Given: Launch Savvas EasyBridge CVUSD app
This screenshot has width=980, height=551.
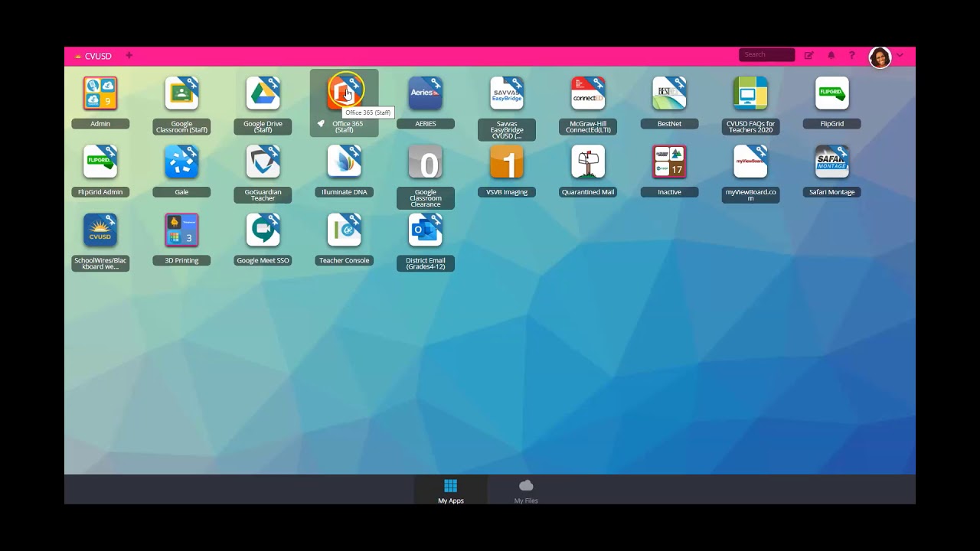Looking at the screenshot, I should point(507,93).
